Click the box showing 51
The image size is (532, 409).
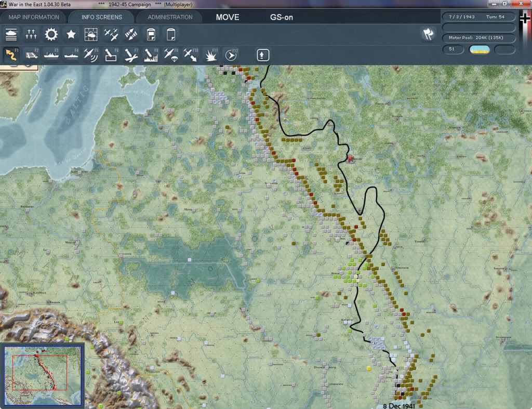pyautogui.click(x=453, y=49)
